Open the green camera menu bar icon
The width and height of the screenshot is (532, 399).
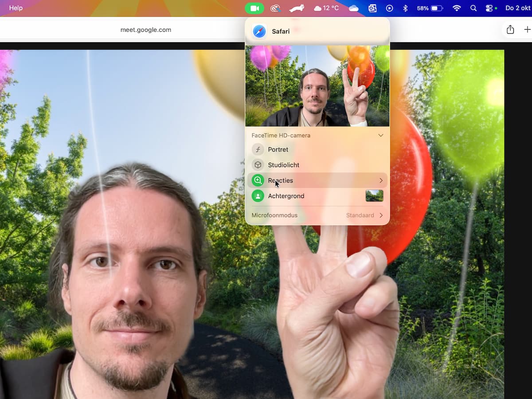(254, 8)
